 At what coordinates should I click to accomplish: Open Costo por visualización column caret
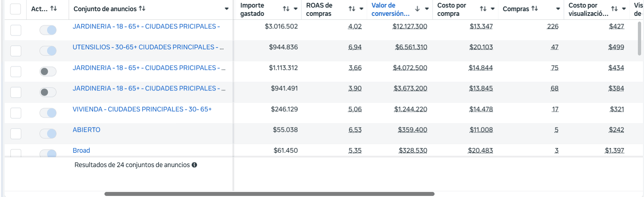[624, 9]
